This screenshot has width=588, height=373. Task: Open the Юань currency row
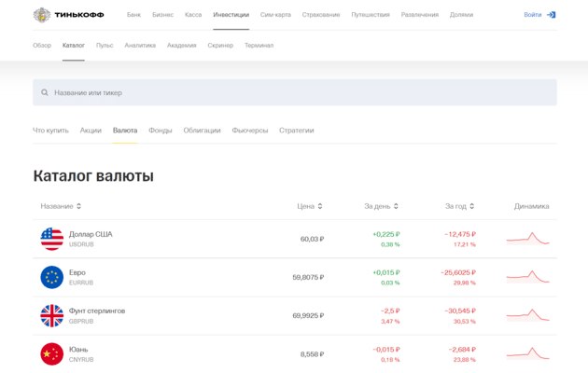click(295, 354)
